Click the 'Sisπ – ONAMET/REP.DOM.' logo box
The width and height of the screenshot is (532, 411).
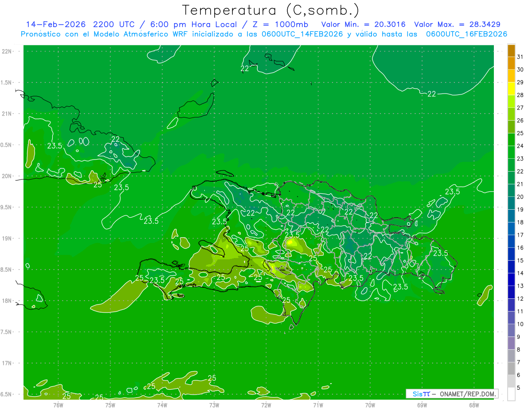click(x=452, y=394)
